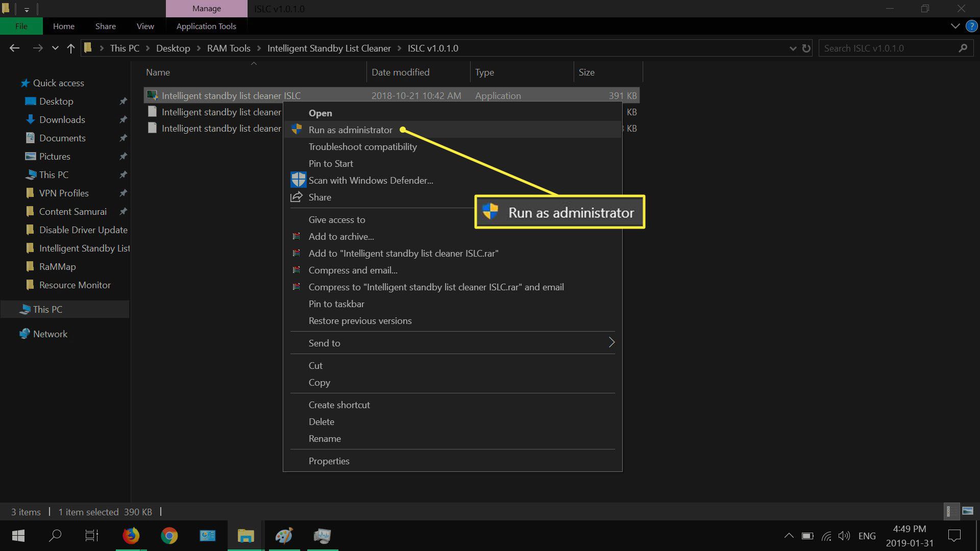Click the ENG language indicator
This screenshot has width=980, height=551.
pos(867,536)
